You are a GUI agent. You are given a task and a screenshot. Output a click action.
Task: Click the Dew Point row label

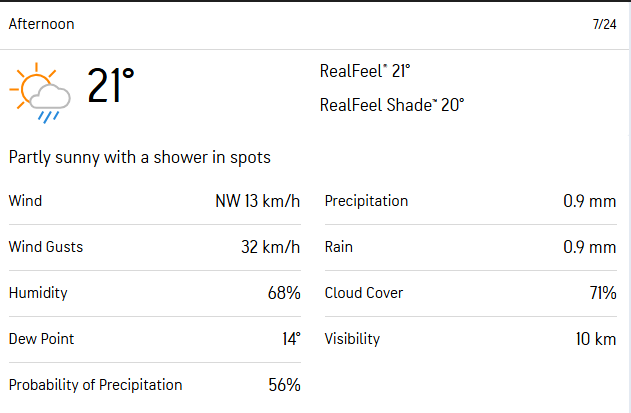click(41, 339)
